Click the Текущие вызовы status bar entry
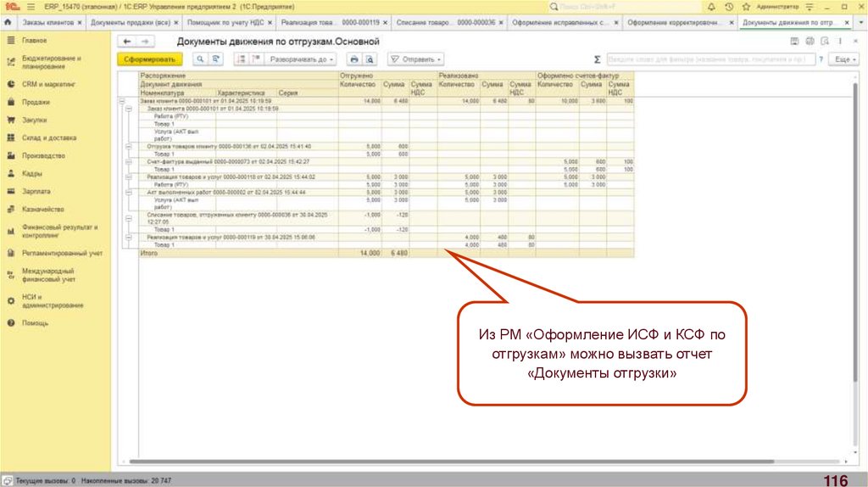This screenshot has height=487, width=868. (x=44, y=480)
